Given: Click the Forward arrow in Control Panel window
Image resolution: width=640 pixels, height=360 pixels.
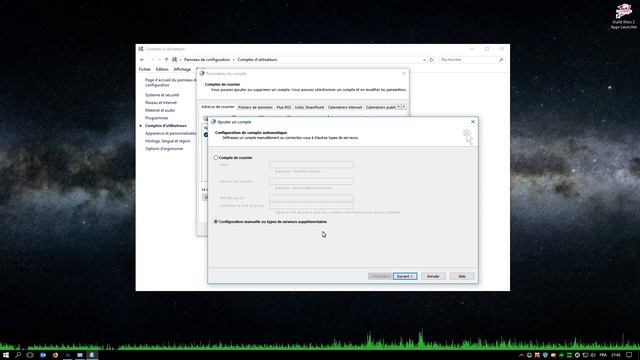Looking at the screenshot, I should (x=152, y=60).
